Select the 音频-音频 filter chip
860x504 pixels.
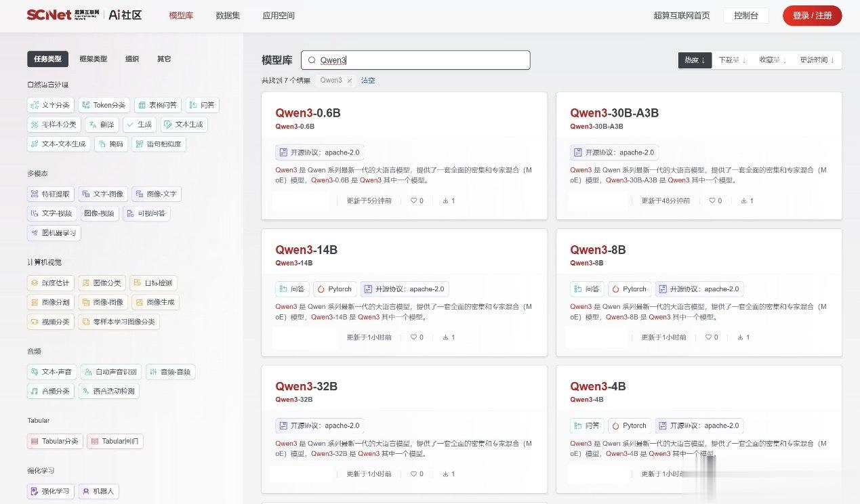coord(170,372)
